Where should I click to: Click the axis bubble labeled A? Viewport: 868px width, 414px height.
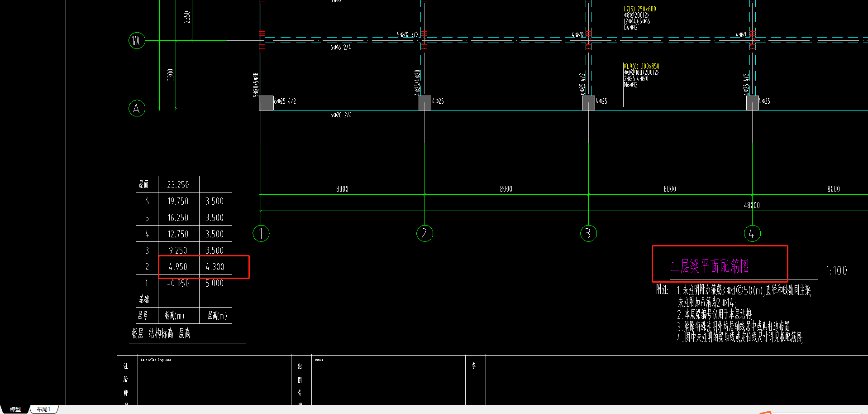(137, 108)
